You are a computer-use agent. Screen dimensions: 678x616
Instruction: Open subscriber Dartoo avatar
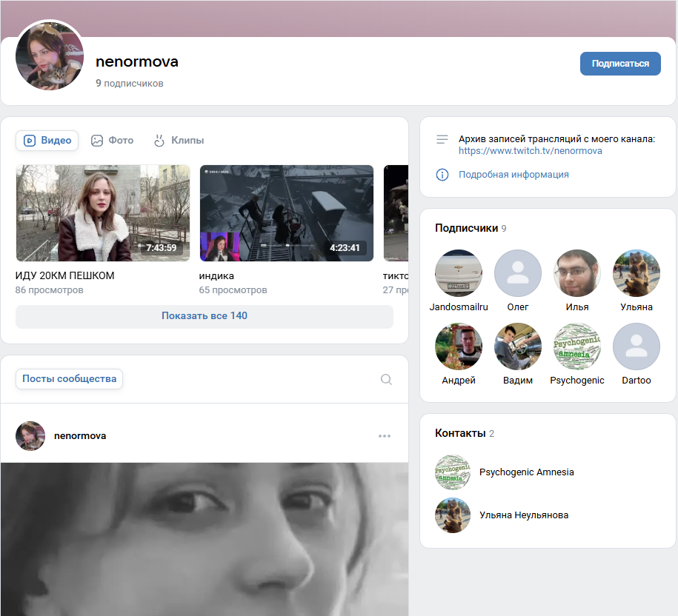pos(636,346)
